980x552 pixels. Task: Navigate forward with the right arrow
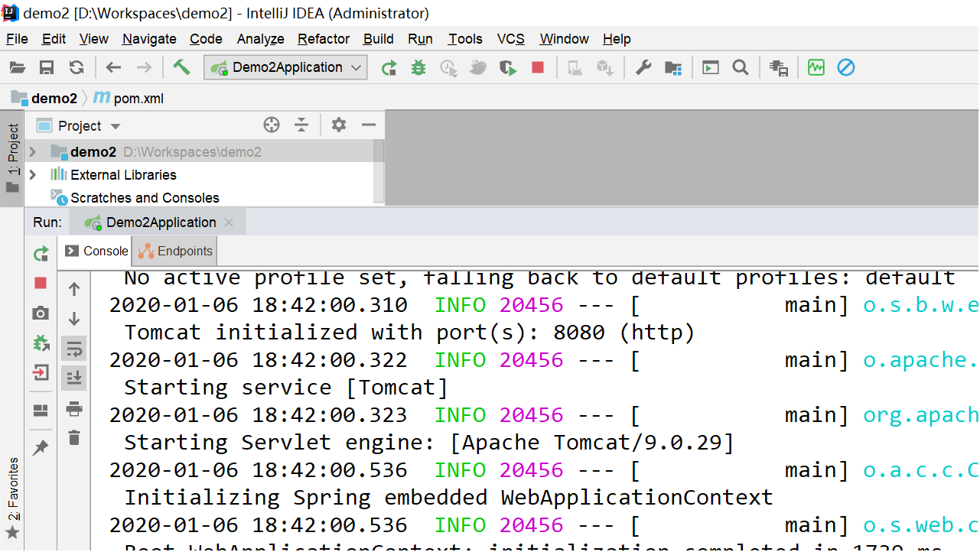(x=144, y=68)
